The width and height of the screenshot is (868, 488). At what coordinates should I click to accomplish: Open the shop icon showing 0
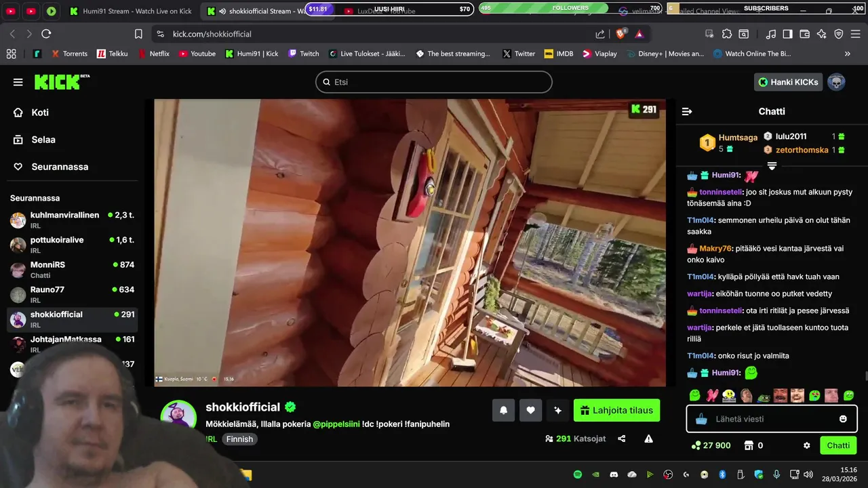pyautogui.click(x=749, y=445)
